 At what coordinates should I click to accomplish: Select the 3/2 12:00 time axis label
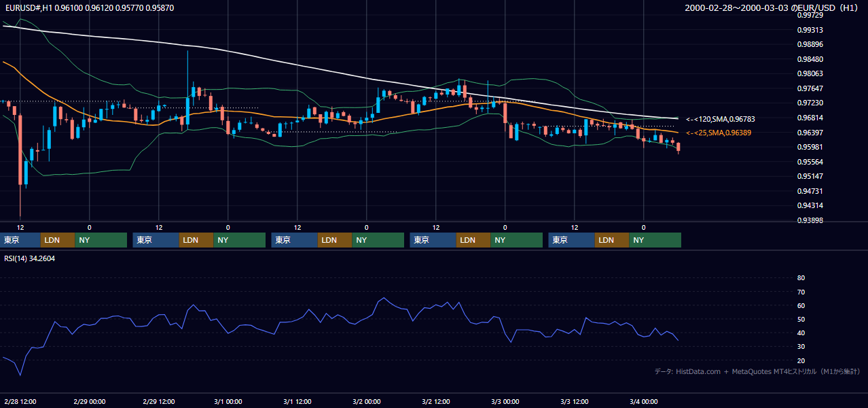pyautogui.click(x=435, y=402)
